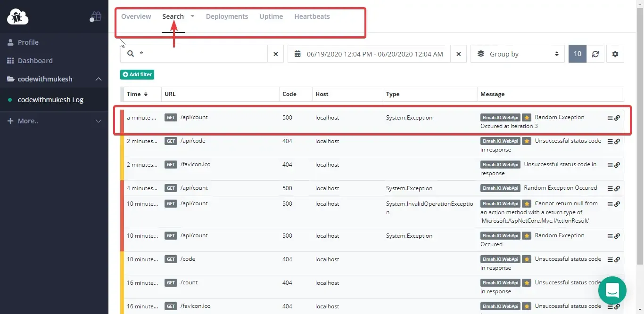
Task: Open the Uptime tab
Action: pyautogui.click(x=271, y=16)
